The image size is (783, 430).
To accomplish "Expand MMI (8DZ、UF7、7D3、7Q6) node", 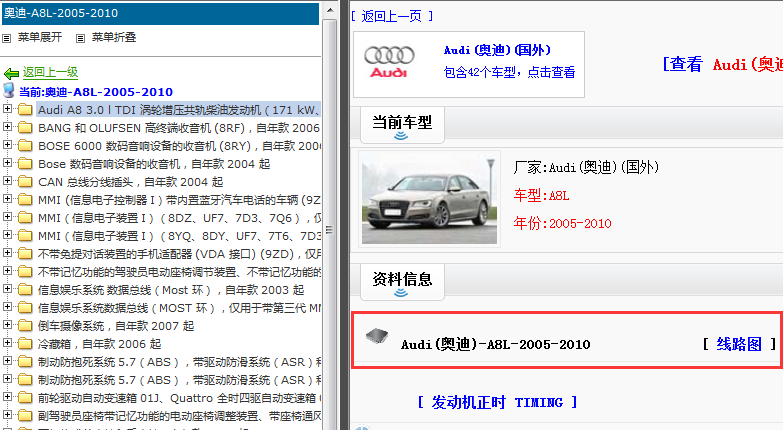I will point(7,216).
